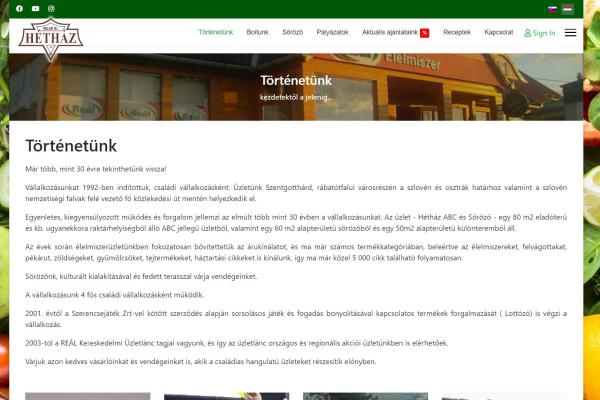Click the Sign In link
The width and height of the screenshot is (600, 400).
click(x=544, y=33)
